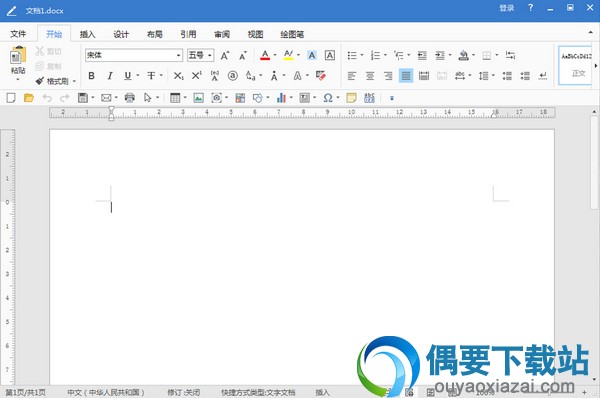Open the 宋体 font name dropdown
600x398 pixels.
(178, 55)
